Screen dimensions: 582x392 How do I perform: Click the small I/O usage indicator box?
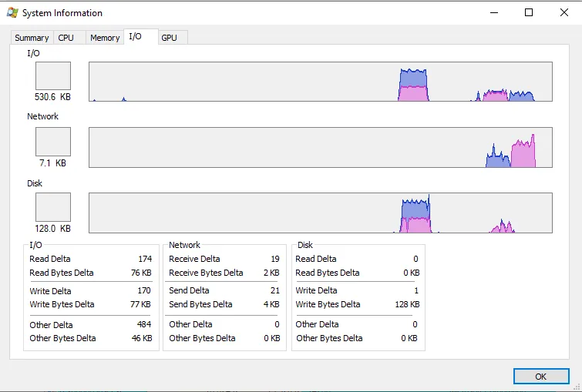[53, 75]
